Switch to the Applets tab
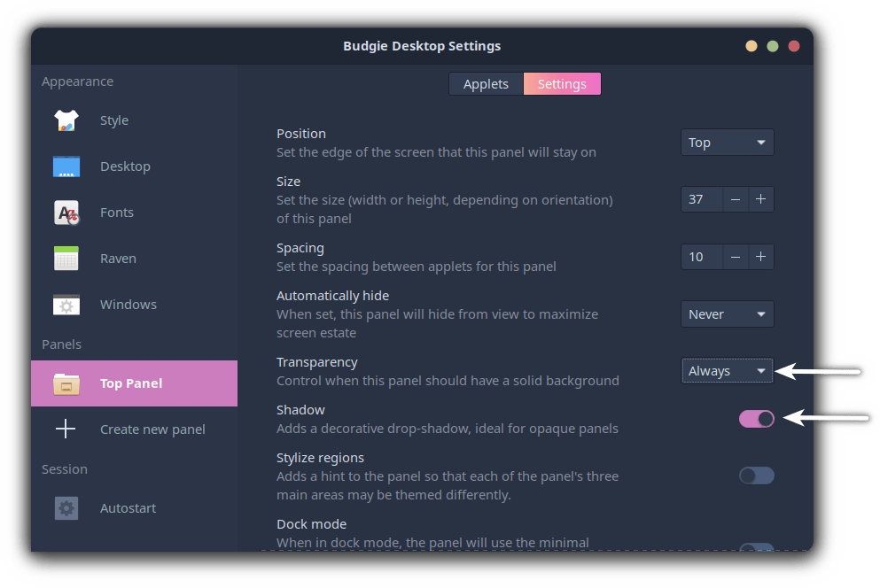Screen dimensions: 880x588 point(486,84)
